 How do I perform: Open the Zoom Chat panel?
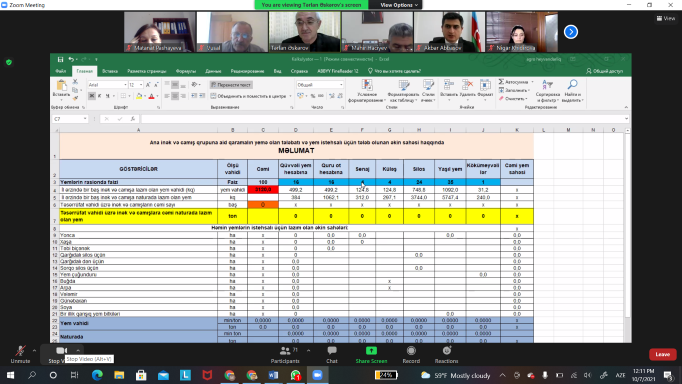332,354
